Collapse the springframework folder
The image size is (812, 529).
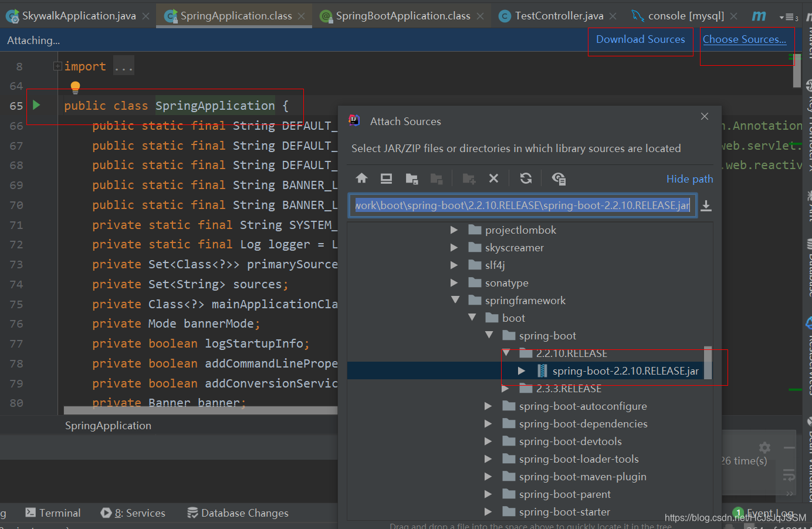pyautogui.click(x=455, y=300)
